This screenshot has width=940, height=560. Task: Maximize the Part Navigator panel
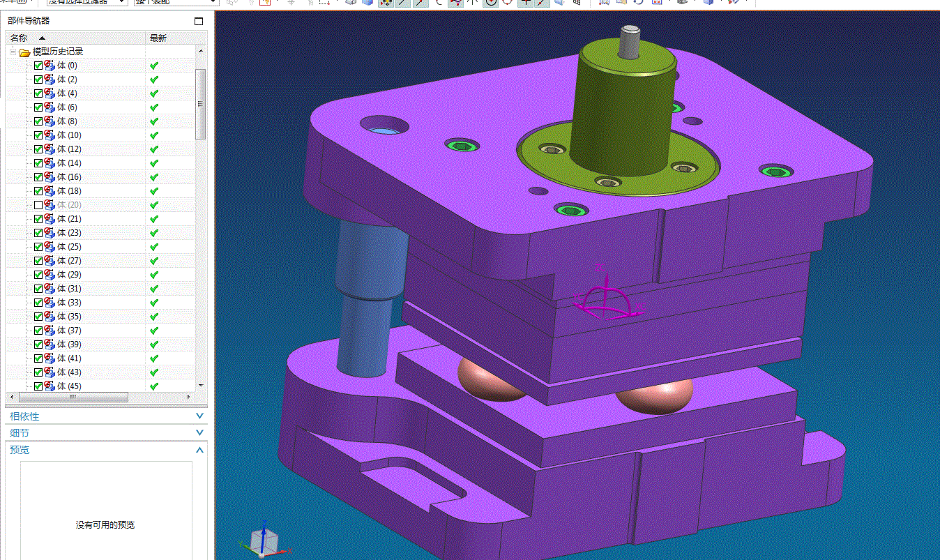pyautogui.click(x=199, y=21)
